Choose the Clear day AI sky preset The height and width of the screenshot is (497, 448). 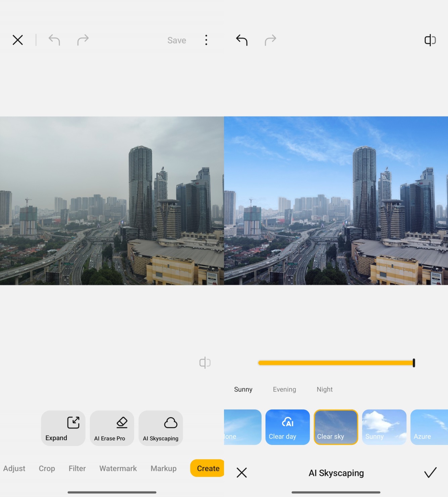(x=287, y=427)
